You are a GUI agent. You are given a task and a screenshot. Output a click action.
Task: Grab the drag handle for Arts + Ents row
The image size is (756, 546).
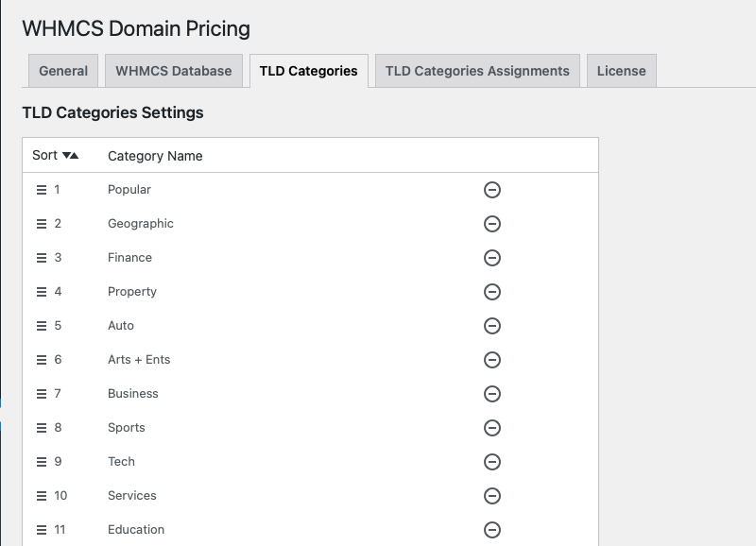42,360
